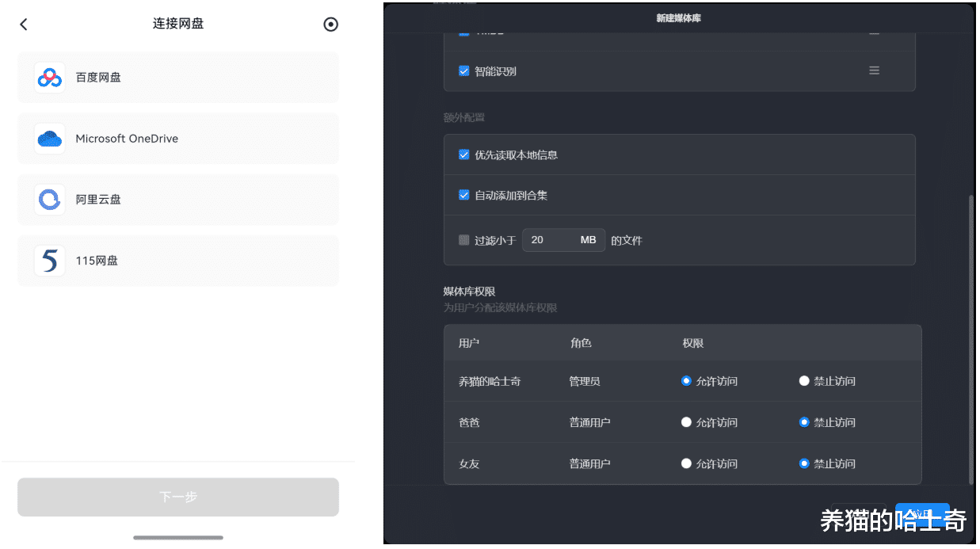This screenshot has height=549, width=980.
Task: Select the 百度网盘 cloud icon
Action: tap(50, 78)
